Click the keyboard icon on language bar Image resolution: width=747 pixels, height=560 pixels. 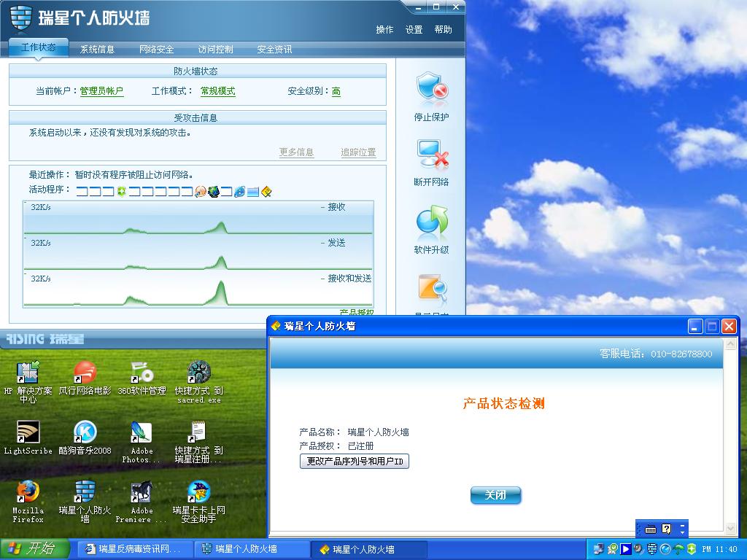pyautogui.click(x=651, y=529)
